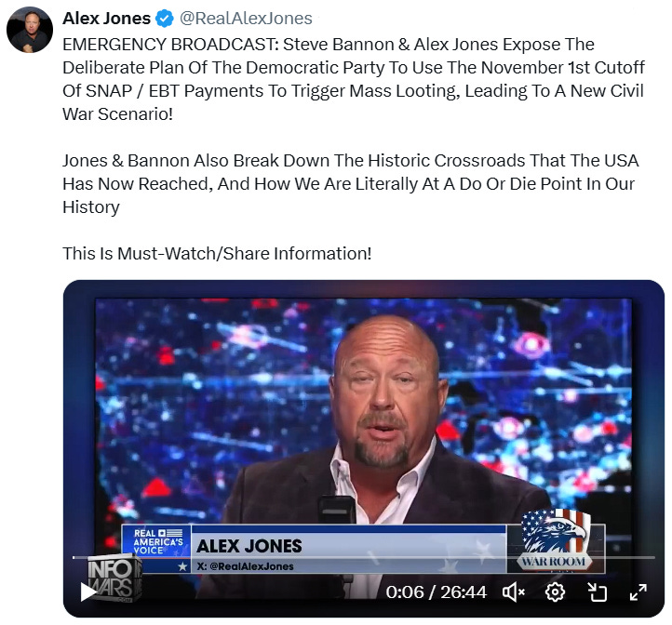Click the center of the video frame

[363, 448]
